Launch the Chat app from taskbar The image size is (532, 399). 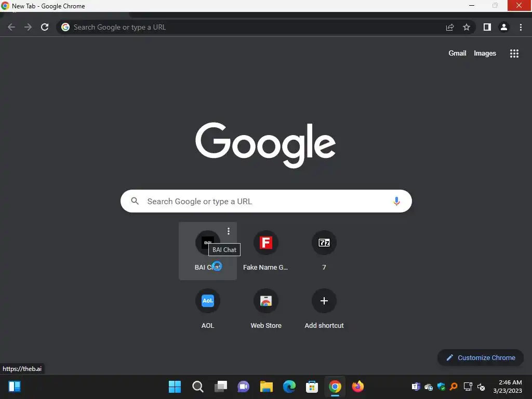[243, 387]
